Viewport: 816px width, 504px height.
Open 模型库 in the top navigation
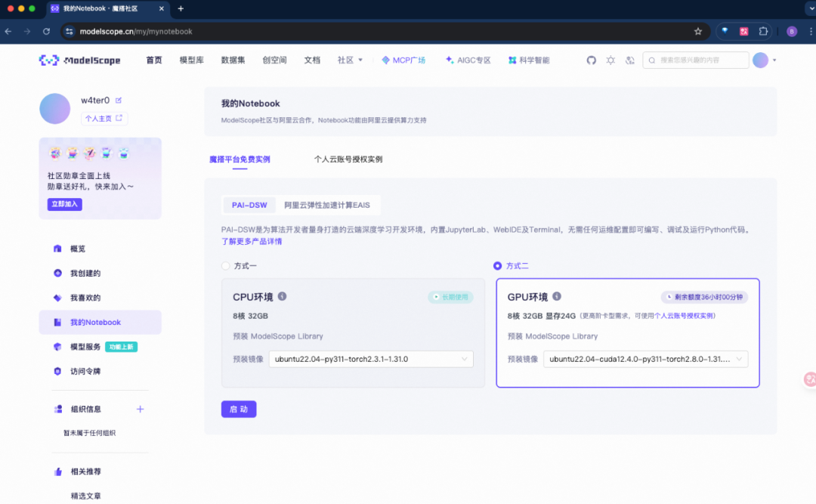(191, 60)
